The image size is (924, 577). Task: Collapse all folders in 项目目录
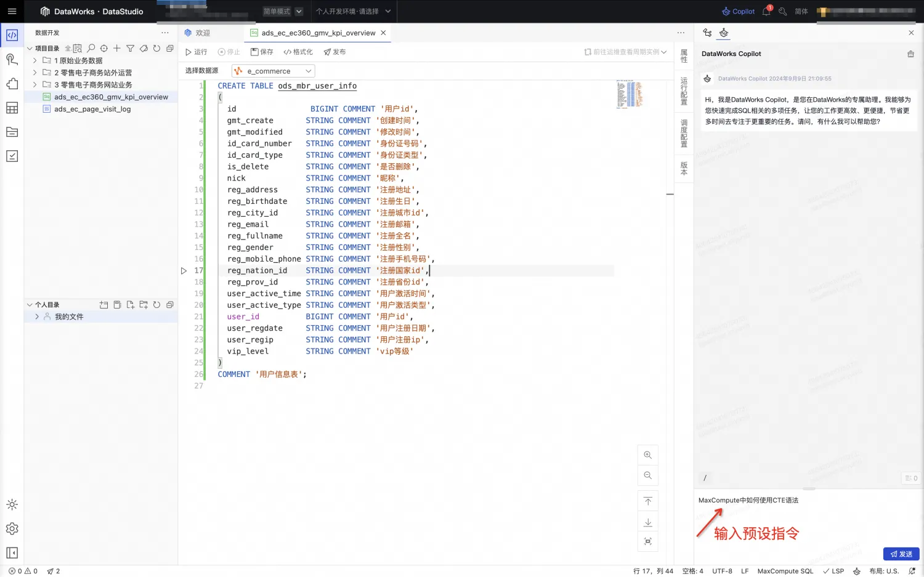169,48
